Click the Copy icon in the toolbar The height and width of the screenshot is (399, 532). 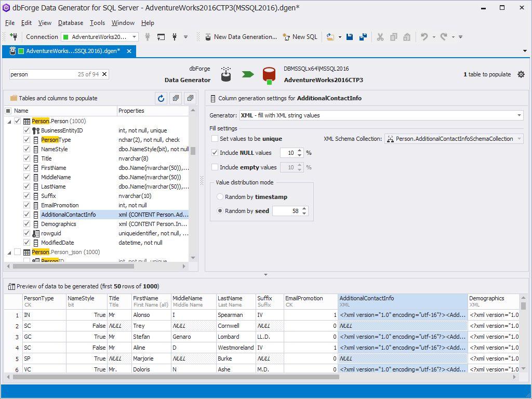pyautogui.click(x=394, y=37)
